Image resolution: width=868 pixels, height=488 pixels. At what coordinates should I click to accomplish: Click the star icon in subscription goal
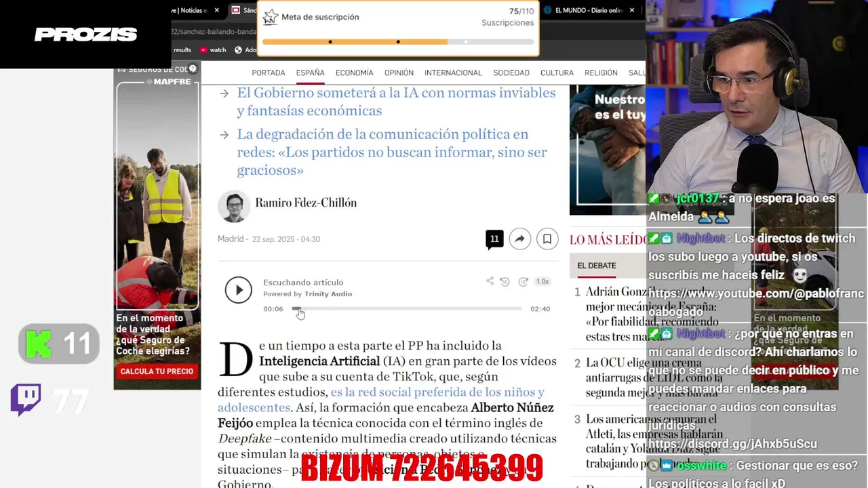coord(271,17)
